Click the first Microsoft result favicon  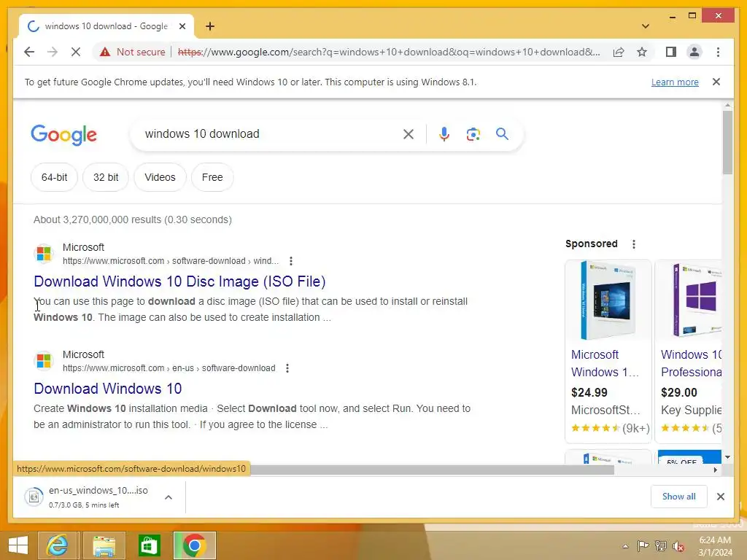coord(44,254)
